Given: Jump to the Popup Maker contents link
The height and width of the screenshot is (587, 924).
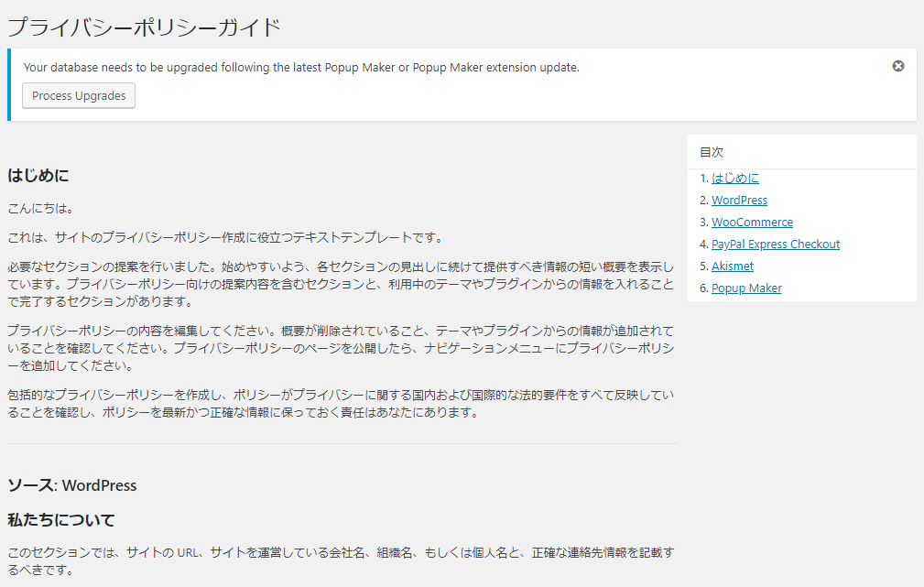Looking at the screenshot, I should (x=746, y=288).
